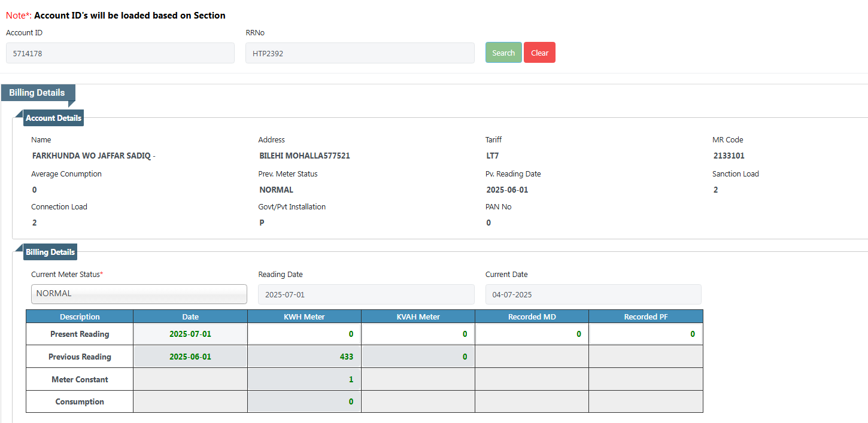Image resolution: width=868 pixels, height=423 pixels.
Task: Click the Present Reading KVAH Meter cell
Action: tap(418, 334)
